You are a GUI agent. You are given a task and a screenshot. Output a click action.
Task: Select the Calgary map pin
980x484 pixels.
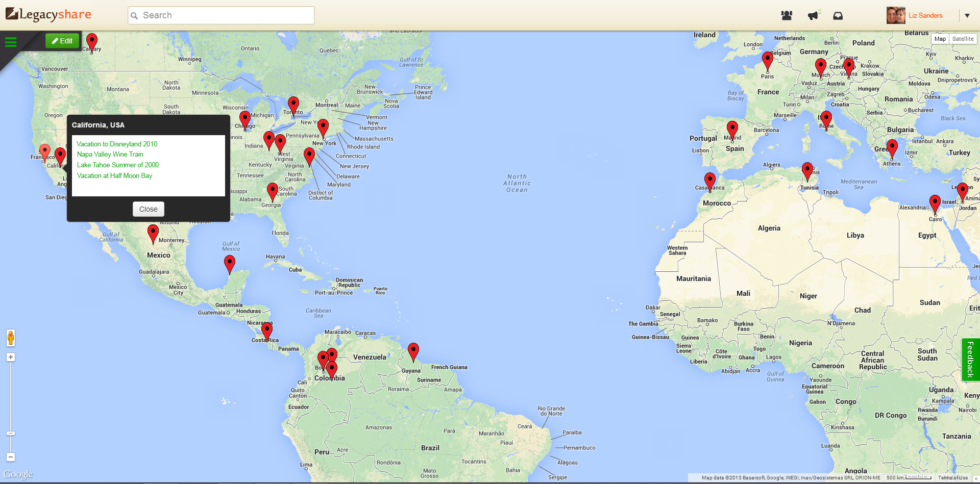pos(92,42)
